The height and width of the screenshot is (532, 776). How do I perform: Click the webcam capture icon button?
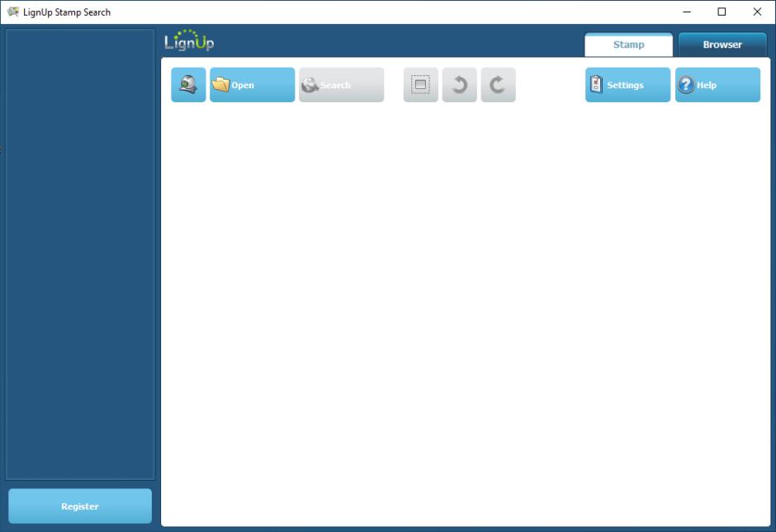coord(188,85)
